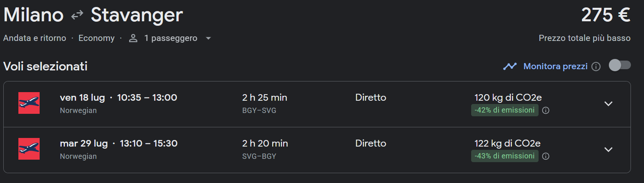This screenshot has height=183, width=644.
Task: Click the info icon next to -42% di emissioni
Action: [546, 110]
